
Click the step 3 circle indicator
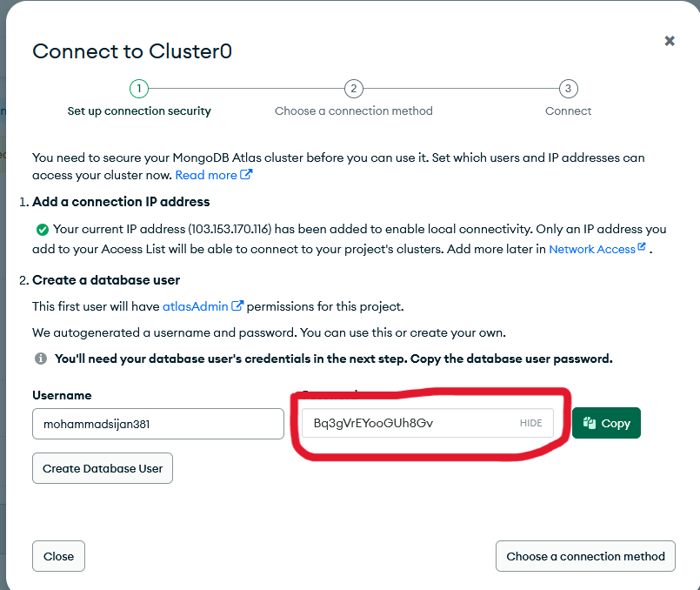click(568, 89)
